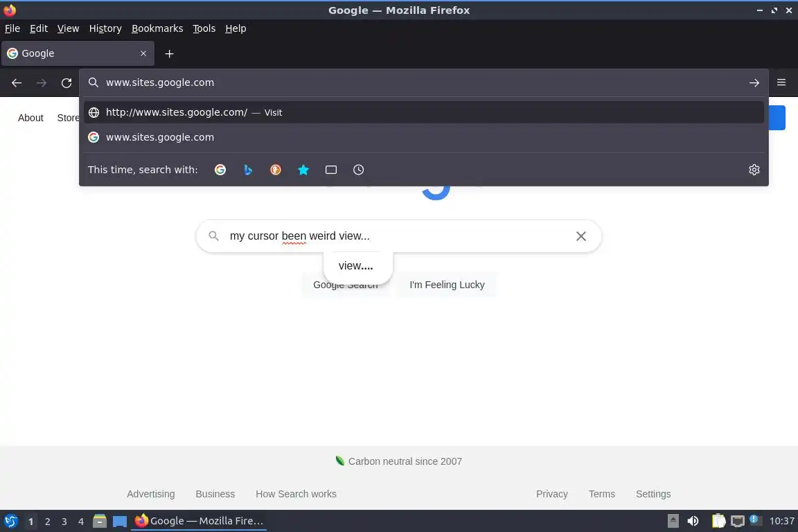Open the File menu
This screenshot has height=532, width=798.
12,28
